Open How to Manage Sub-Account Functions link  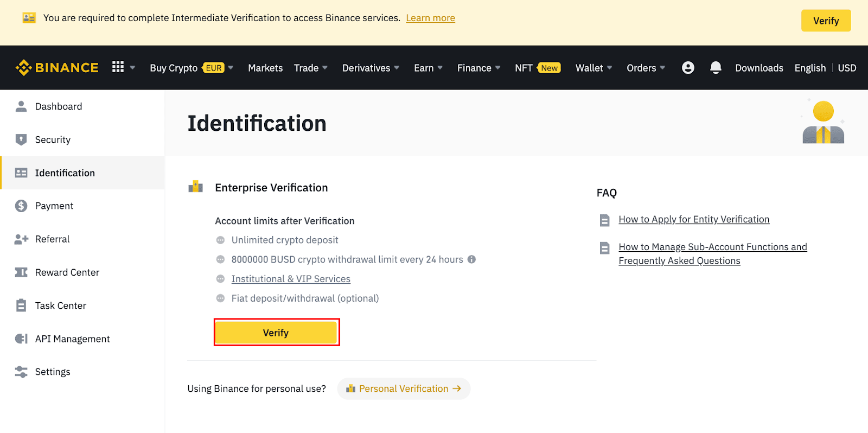click(x=713, y=253)
